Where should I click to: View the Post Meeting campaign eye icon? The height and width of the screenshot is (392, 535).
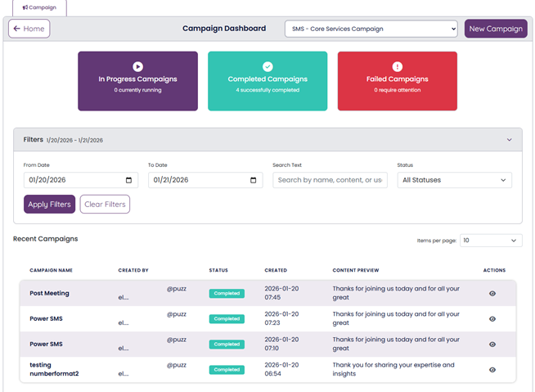492,293
